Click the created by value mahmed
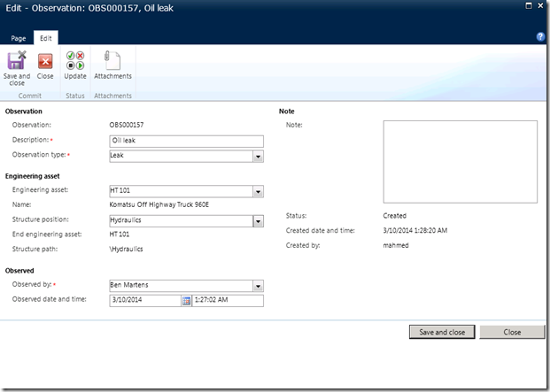 [x=396, y=245]
